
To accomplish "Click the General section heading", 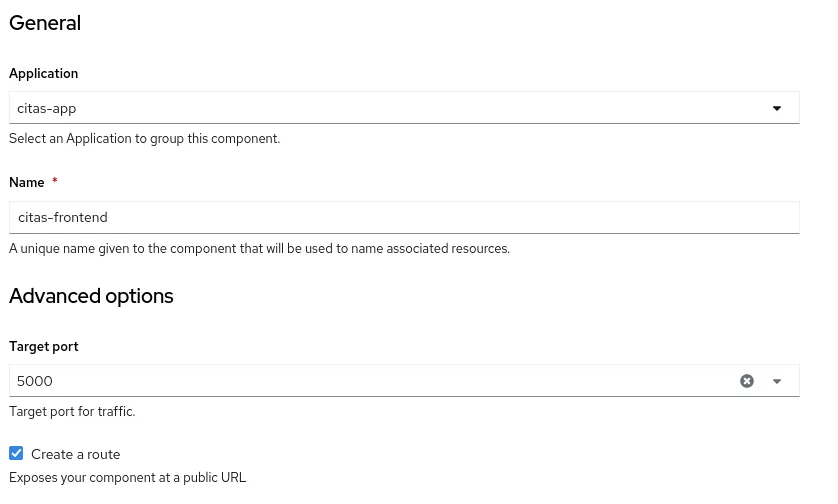I will tap(45, 23).
